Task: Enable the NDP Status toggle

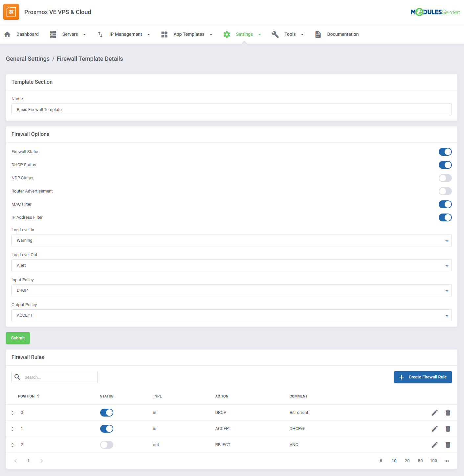Action: [445, 178]
